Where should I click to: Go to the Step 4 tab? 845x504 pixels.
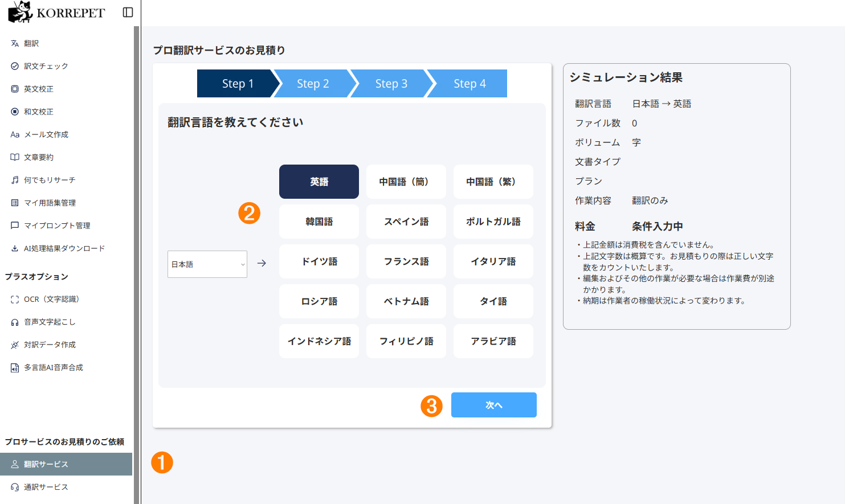(470, 84)
